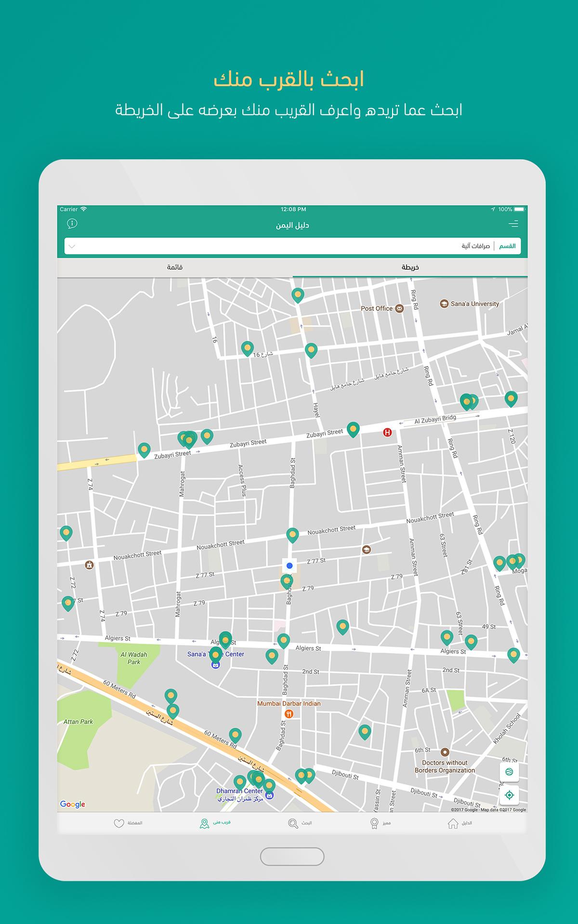Select ATM pin at Algiers St and Baghdad St
Viewport: 578px width, 924px height.
pos(284,642)
